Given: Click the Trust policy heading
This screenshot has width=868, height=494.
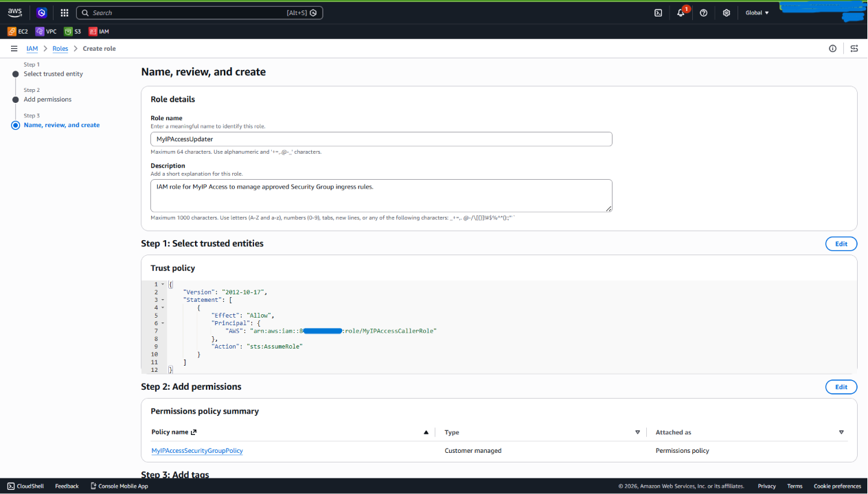Looking at the screenshot, I should (173, 268).
